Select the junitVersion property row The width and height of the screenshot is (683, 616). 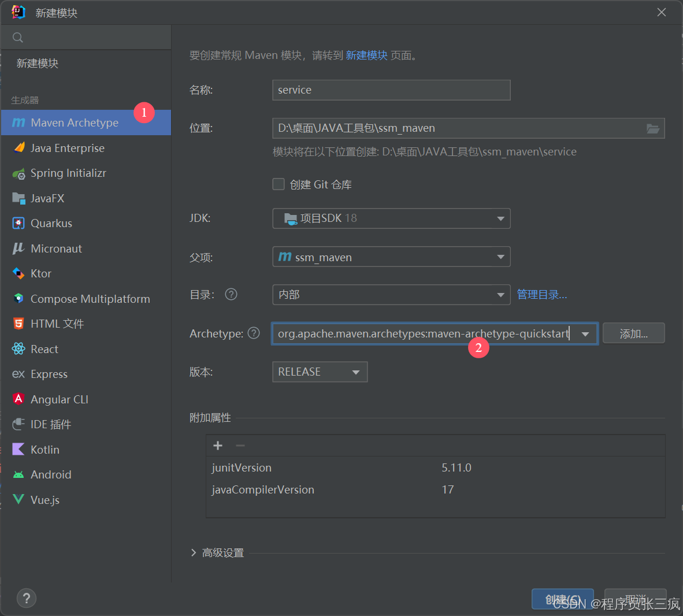point(435,468)
